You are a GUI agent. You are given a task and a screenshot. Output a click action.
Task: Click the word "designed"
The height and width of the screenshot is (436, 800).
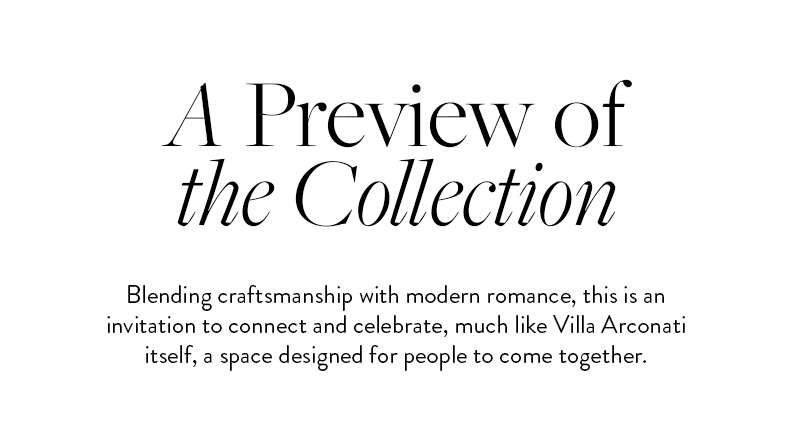point(331,356)
